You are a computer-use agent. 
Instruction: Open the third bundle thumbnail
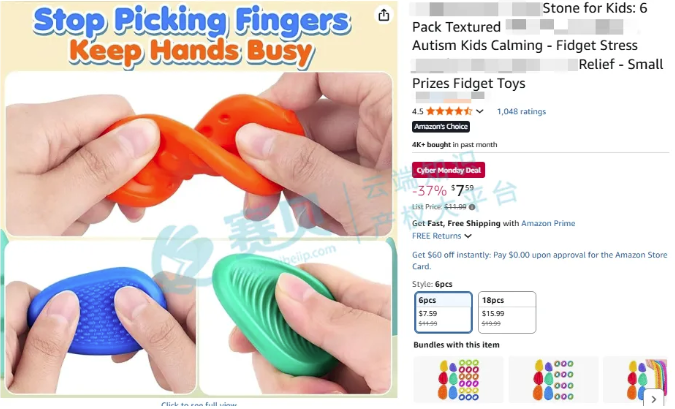coord(635,380)
